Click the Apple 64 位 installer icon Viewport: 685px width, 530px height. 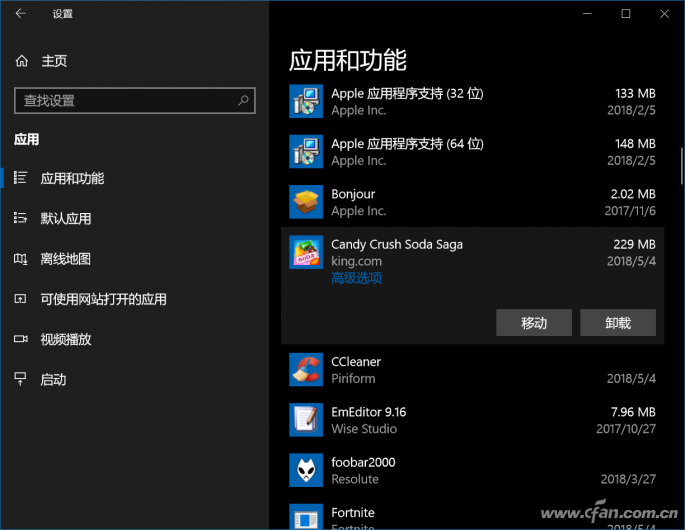pyautogui.click(x=306, y=151)
